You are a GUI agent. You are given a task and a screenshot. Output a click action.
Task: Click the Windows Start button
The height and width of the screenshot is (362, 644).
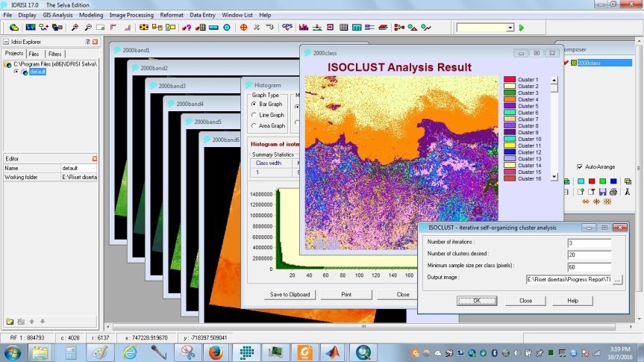click(13, 352)
